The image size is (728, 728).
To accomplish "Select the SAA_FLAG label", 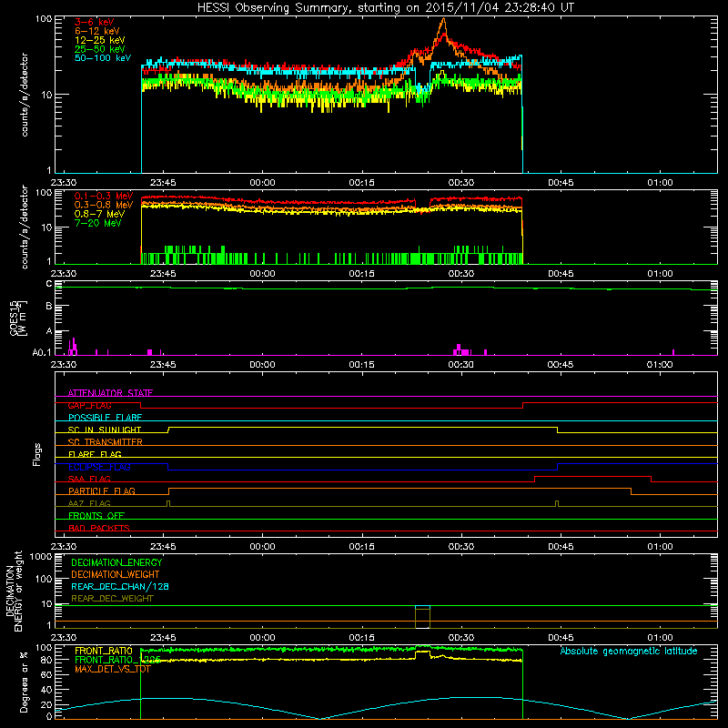I will click(89, 479).
